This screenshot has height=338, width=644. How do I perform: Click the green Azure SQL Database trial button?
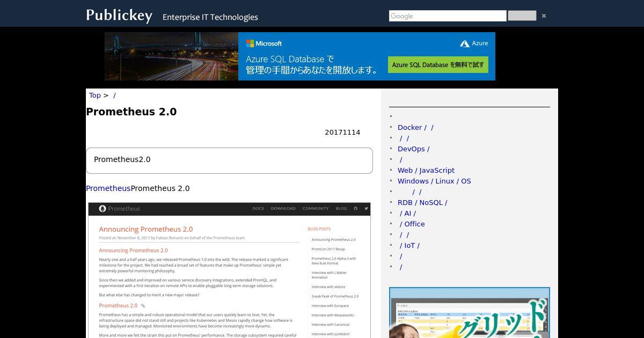coord(438,65)
